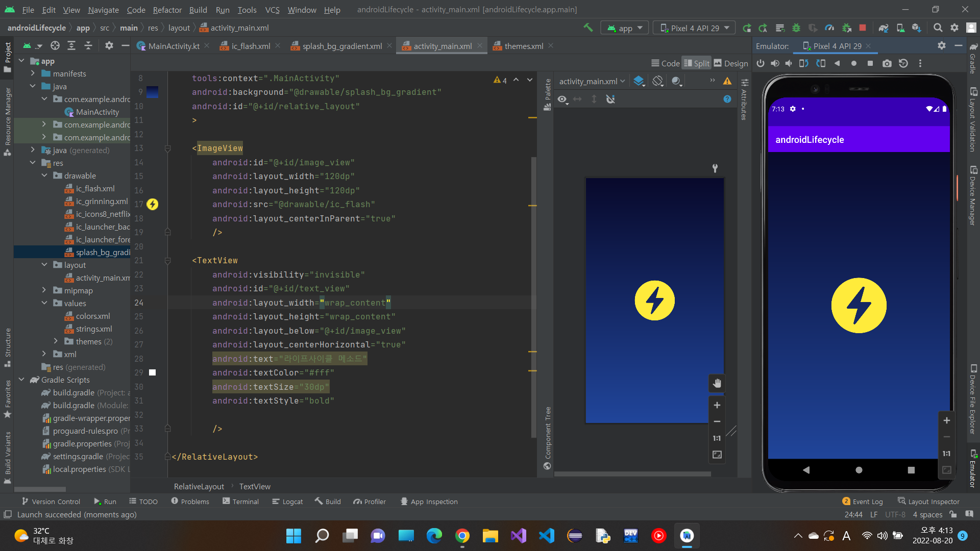Click the Stop app red square icon
Viewport: 980px width, 551px height.
point(863,28)
